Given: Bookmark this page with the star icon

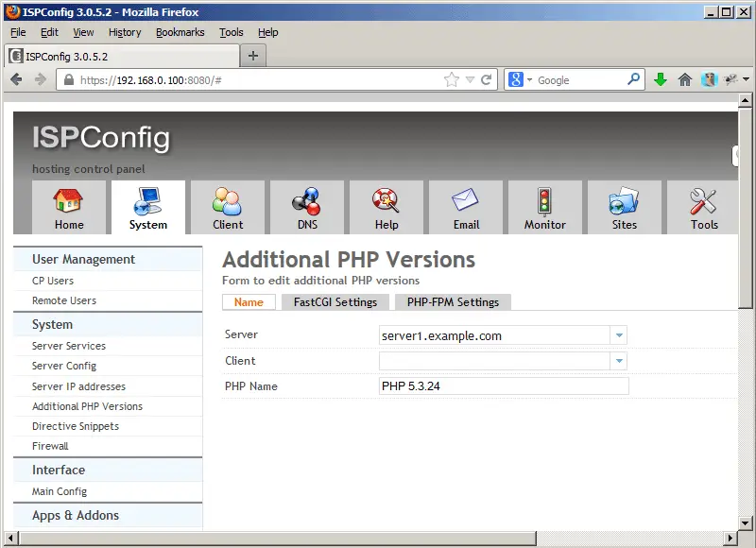Looking at the screenshot, I should click(452, 79).
